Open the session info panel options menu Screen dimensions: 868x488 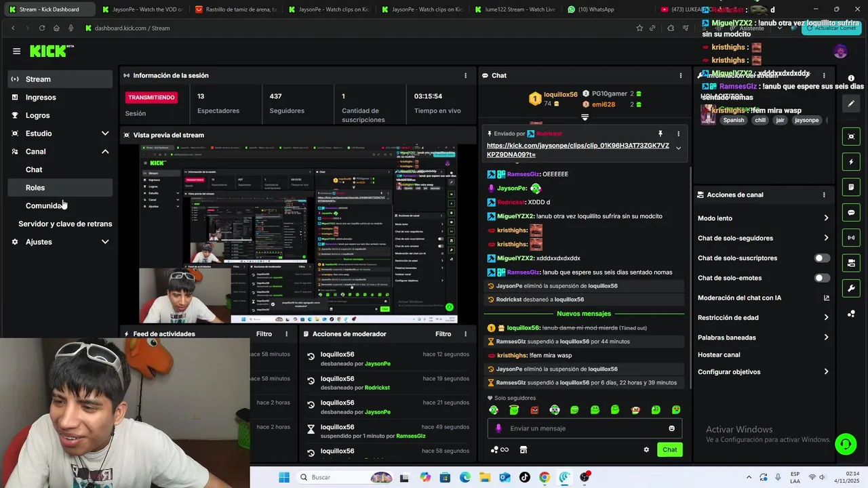465,75
